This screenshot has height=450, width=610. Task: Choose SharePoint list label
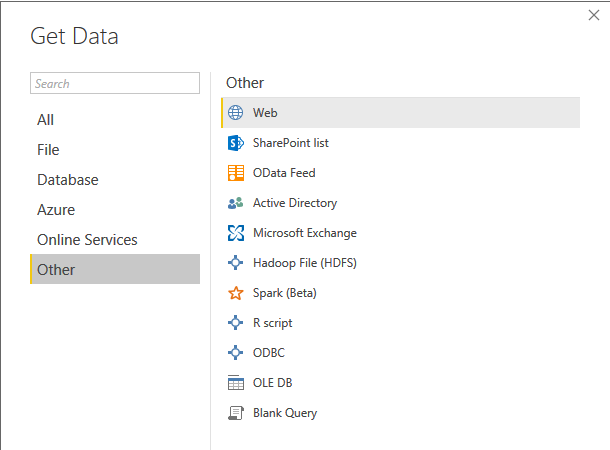(291, 143)
